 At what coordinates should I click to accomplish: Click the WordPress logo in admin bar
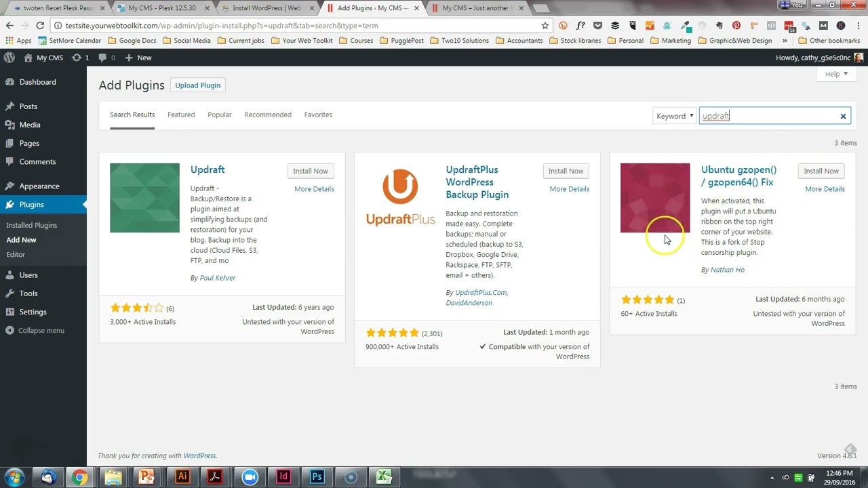(9, 58)
